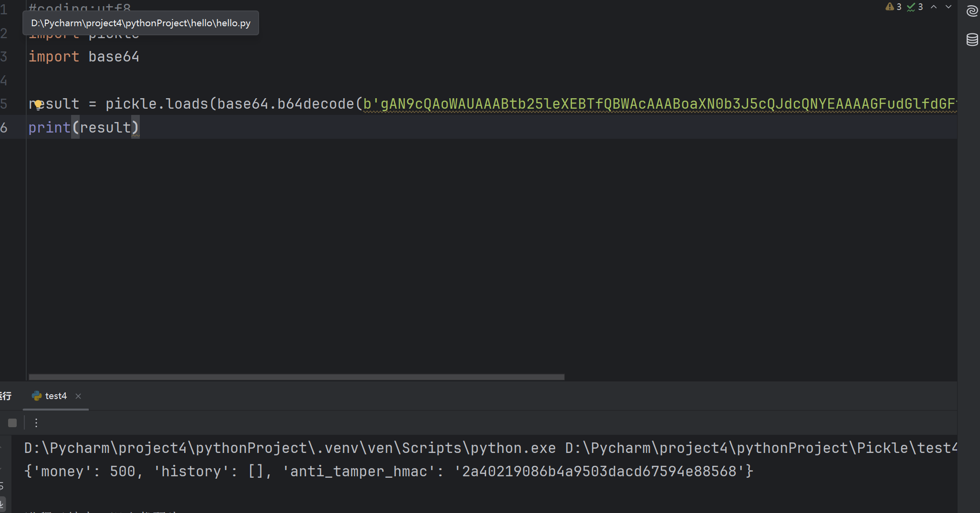Click the typo check indicator

[x=915, y=7]
